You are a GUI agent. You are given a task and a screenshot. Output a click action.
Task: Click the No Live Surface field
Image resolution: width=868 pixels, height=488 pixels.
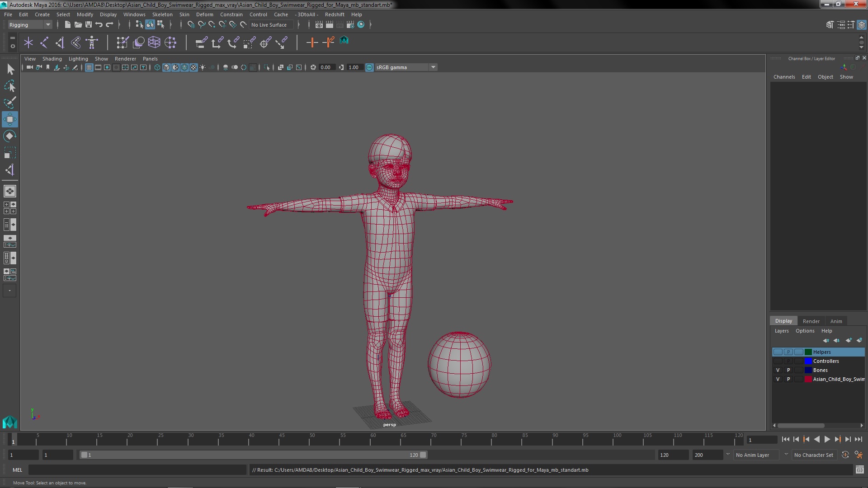tap(271, 25)
